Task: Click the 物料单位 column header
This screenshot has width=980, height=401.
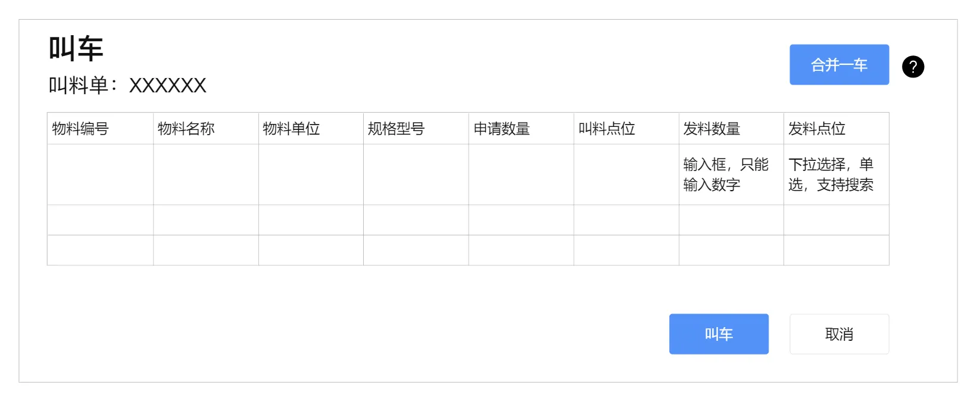Action: [x=311, y=129]
